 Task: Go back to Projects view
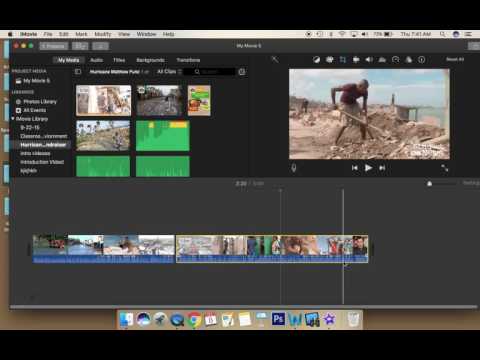(x=54, y=46)
